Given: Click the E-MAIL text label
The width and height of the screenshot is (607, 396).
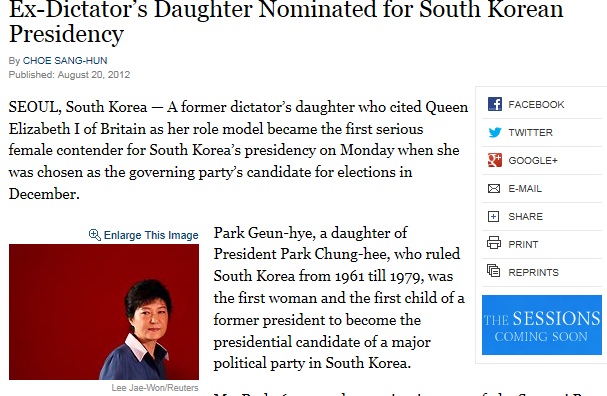Looking at the screenshot, I should click(x=525, y=189).
